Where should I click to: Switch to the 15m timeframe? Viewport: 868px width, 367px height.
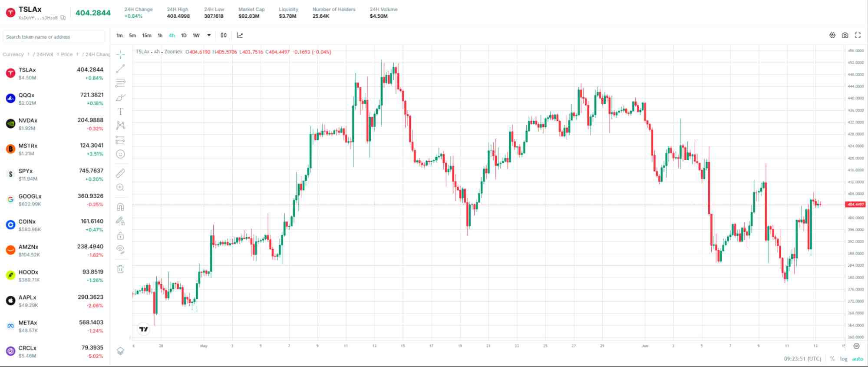click(x=147, y=36)
